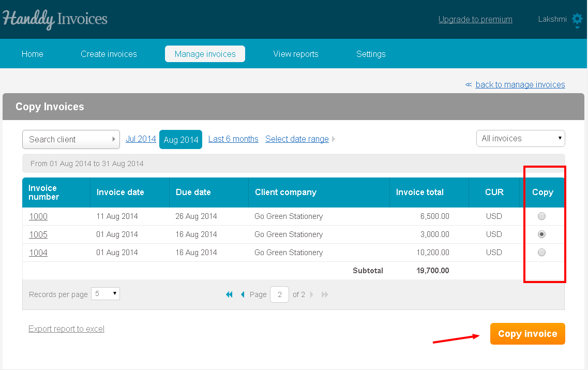Click Upgrade to premium link
Screen dimensions: 588x370
pos(475,19)
